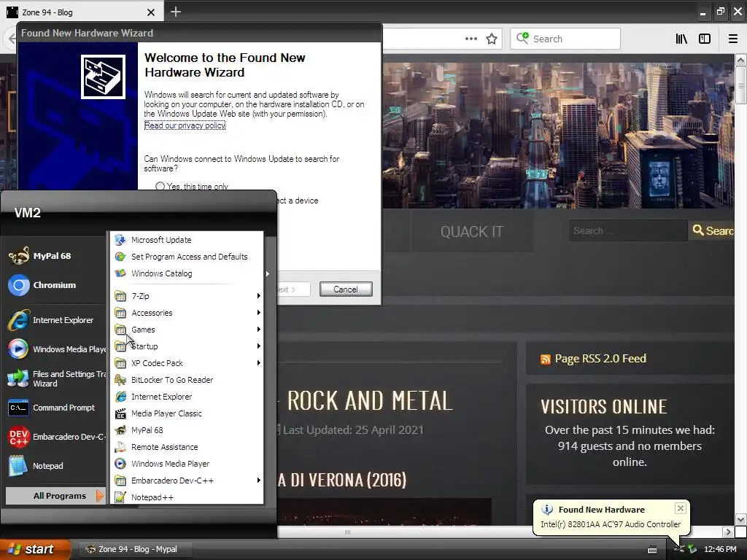Open page actions three-dot menu
747x560 pixels.
pos(471,39)
